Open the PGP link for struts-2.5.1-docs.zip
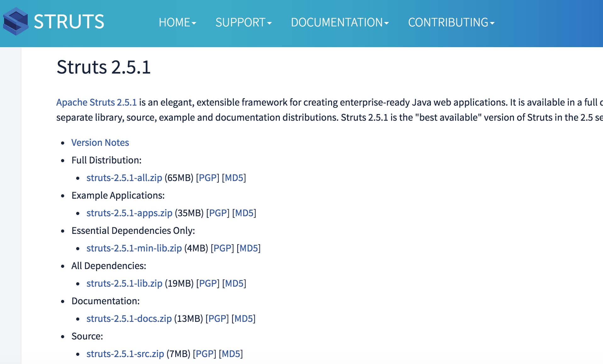Viewport: 603px width, 364px height. pyautogui.click(x=217, y=318)
